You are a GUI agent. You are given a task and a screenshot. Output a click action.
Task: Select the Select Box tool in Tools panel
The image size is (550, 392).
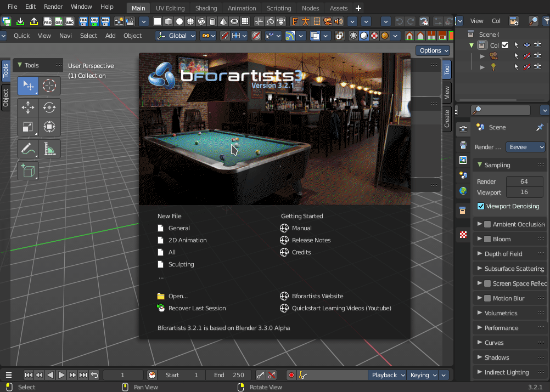[x=27, y=86]
